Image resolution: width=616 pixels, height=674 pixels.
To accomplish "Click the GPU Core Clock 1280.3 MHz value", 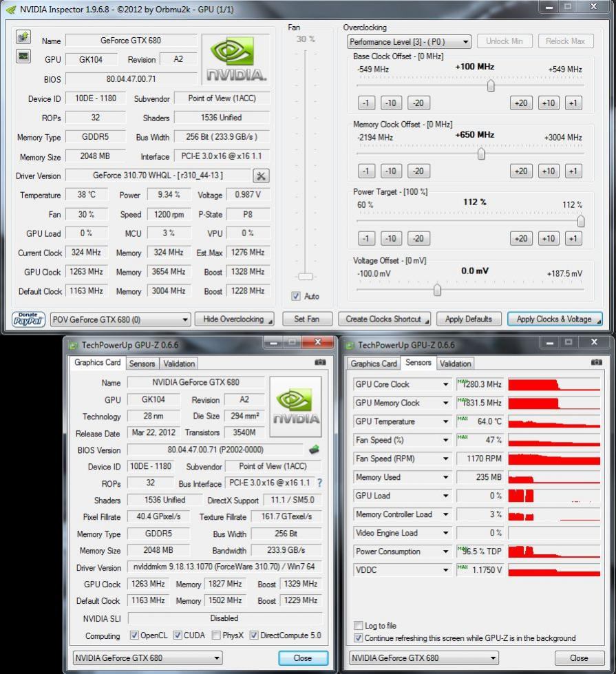I will (x=480, y=384).
